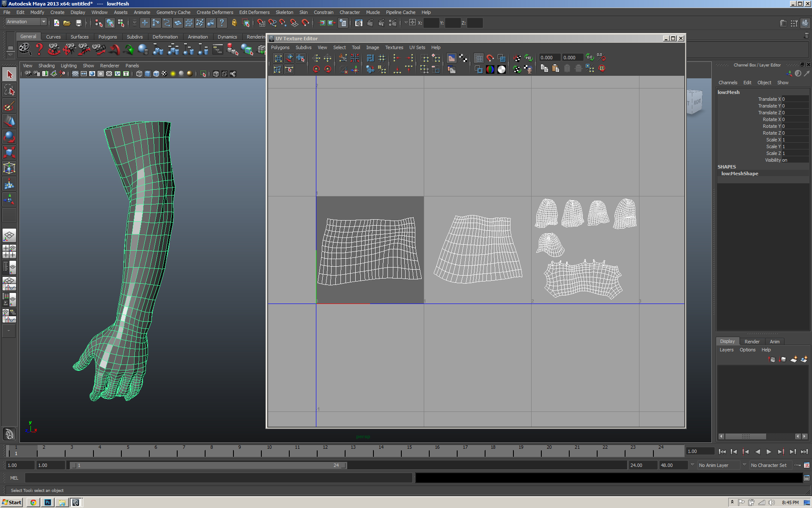Open the Textures menu in UV Texture Editor

coord(394,47)
